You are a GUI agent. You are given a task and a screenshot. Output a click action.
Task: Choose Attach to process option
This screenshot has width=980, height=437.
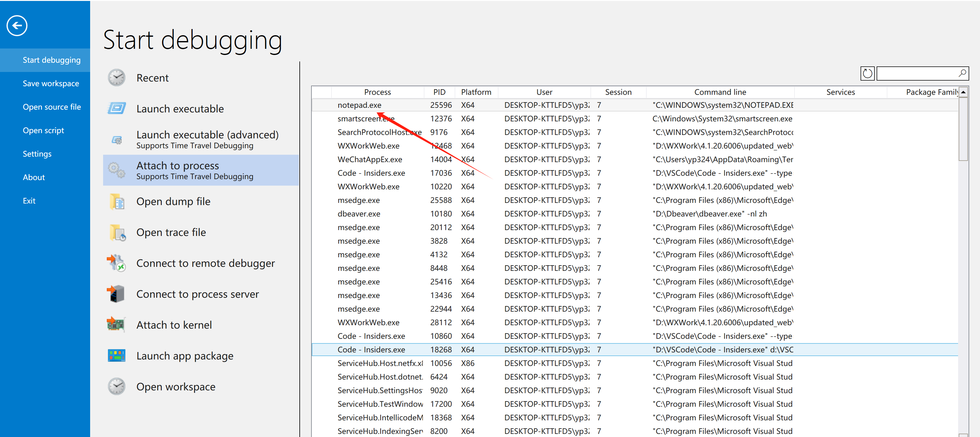pos(201,170)
